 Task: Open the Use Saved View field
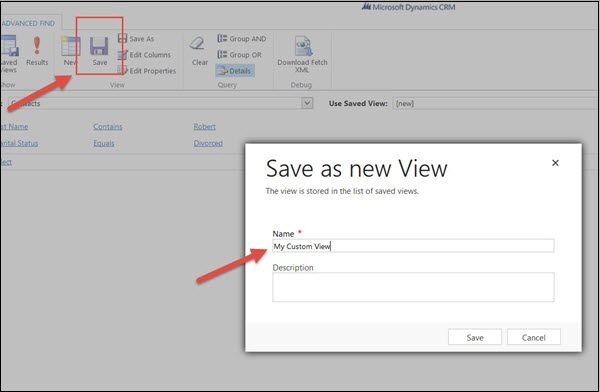(496, 103)
